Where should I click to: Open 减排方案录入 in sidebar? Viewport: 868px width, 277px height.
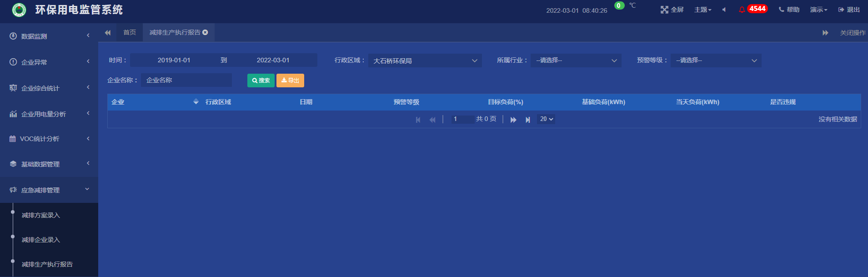(41, 215)
